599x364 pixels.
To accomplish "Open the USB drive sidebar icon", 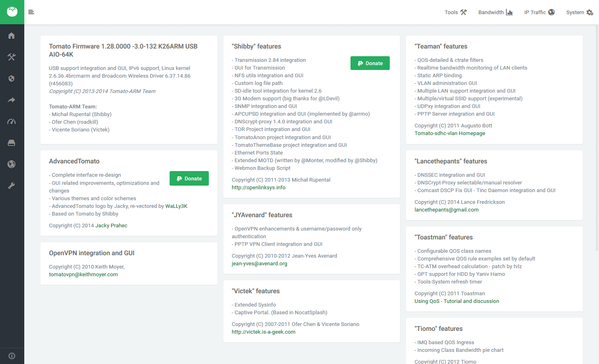I will pos(11,143).
